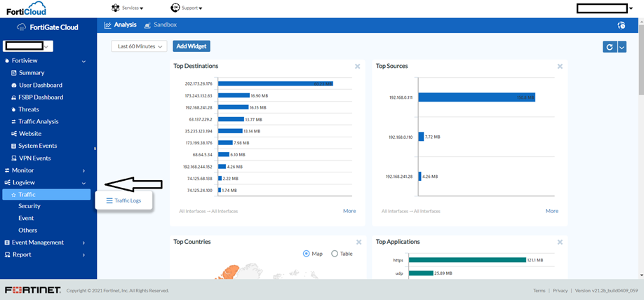
Task: Click the Report icon
Action: [x=6, y=255]
